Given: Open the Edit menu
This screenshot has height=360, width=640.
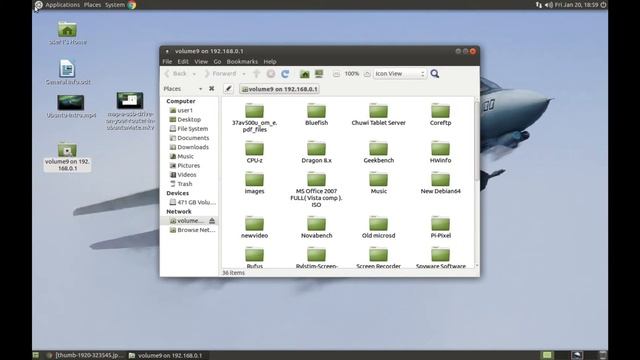Looking at the screenshot, I should click(183, 62).
